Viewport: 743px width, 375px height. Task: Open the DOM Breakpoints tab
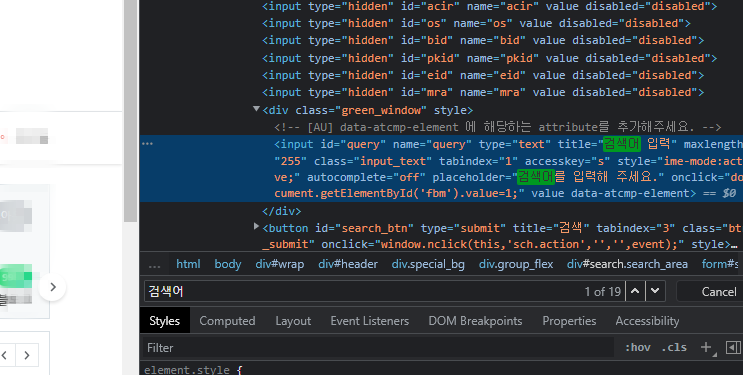[x=475, y=321]
